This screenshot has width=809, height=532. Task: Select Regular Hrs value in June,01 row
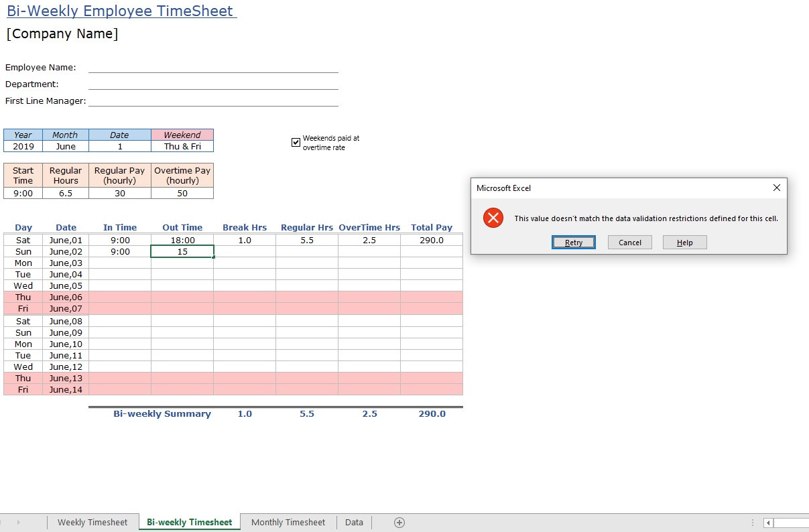307,240
